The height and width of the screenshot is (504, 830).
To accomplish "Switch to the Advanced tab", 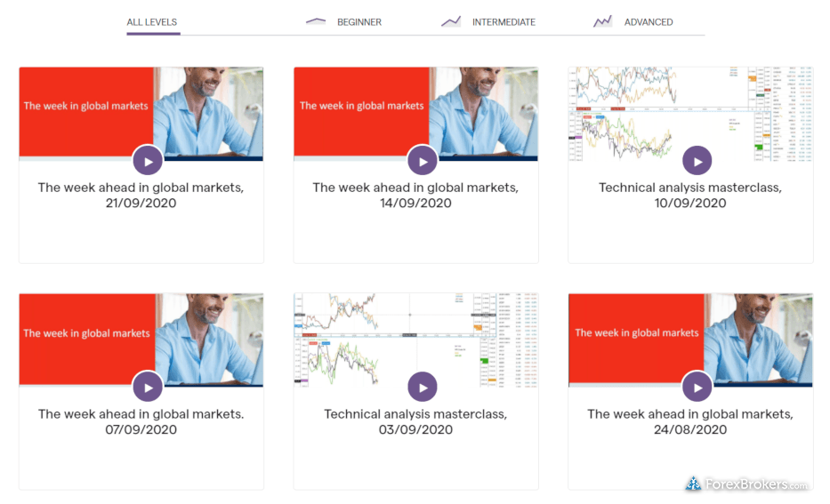I will [649, 22].
